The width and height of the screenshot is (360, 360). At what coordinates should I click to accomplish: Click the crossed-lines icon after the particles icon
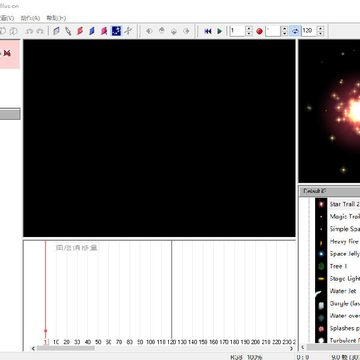point(128,31)
